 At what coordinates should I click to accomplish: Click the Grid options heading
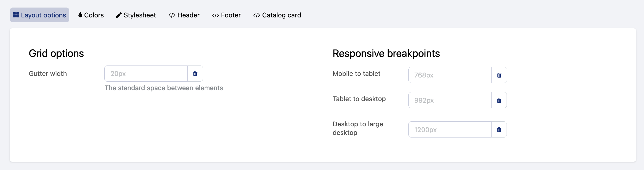point(56,54)
